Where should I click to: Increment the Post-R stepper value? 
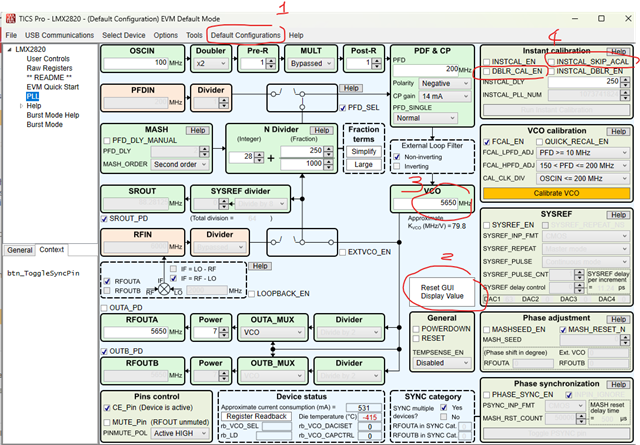376,61
